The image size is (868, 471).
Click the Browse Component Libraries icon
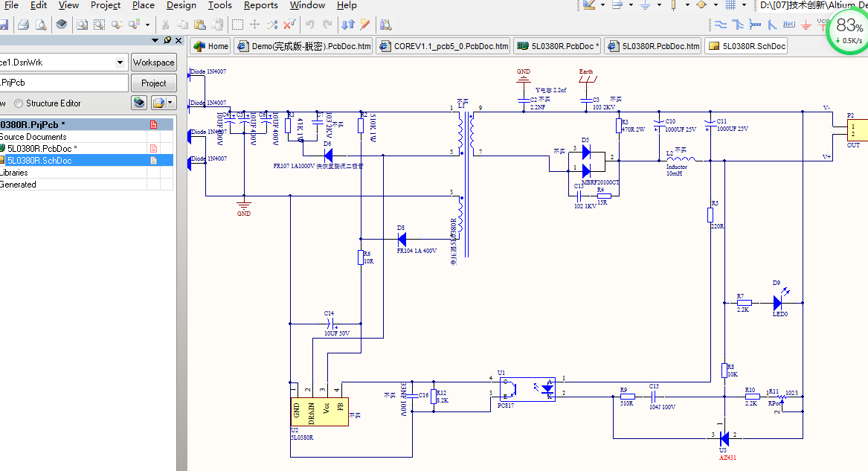pyautogui.click(x=386, y=25)
